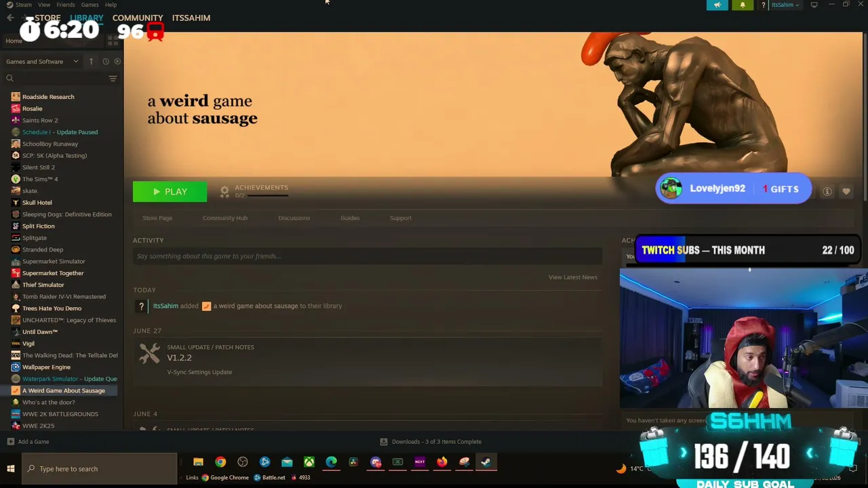Switch to Big Picture mode display icon

[814, 5]
